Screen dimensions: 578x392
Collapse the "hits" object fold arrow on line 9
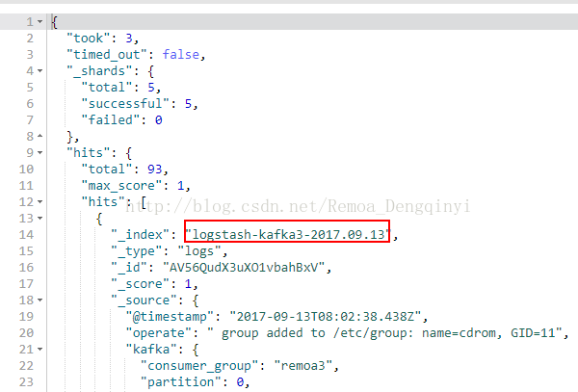pyautogui.click(x=39, y=152)
